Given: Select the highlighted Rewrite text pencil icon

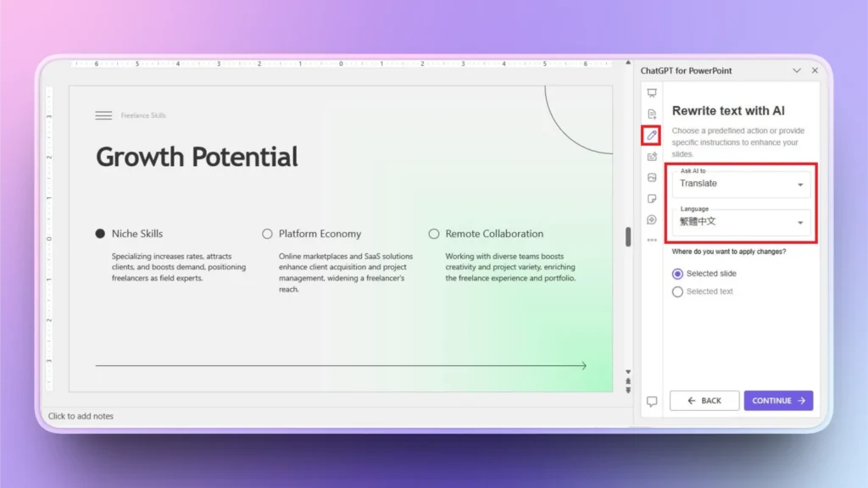Looking at the screenshot, I should (651, 136).
